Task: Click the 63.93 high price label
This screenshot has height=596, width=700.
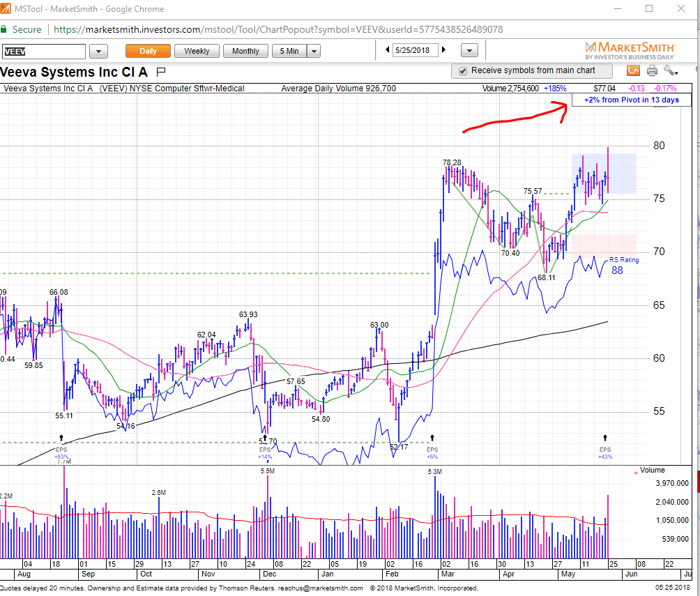Action: pyautogui.click(x=248, y=315)
